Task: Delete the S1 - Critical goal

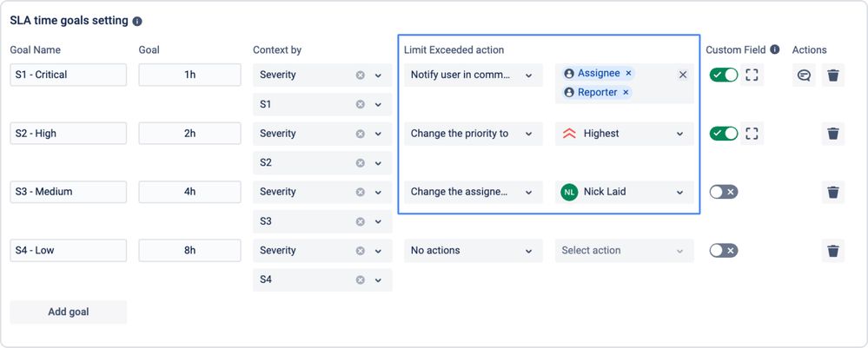Action: (833, 76)
